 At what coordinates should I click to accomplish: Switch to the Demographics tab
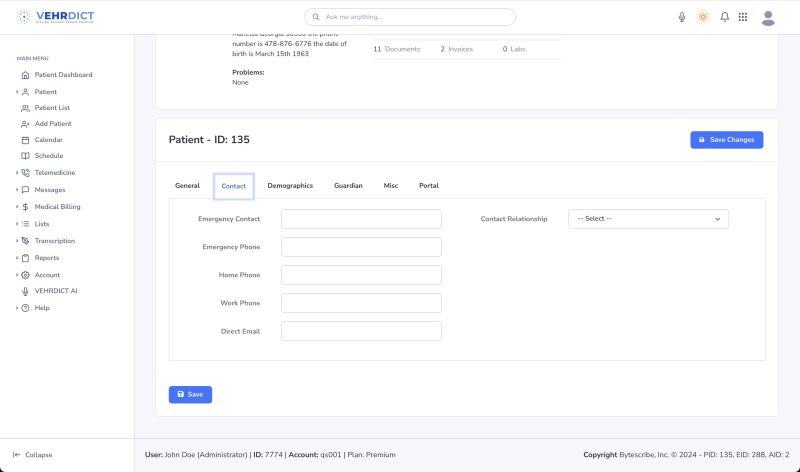pos(290,186)
